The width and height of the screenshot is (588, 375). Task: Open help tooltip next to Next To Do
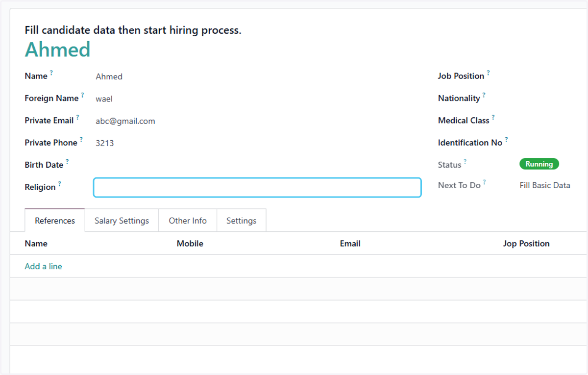pos(484,182)
